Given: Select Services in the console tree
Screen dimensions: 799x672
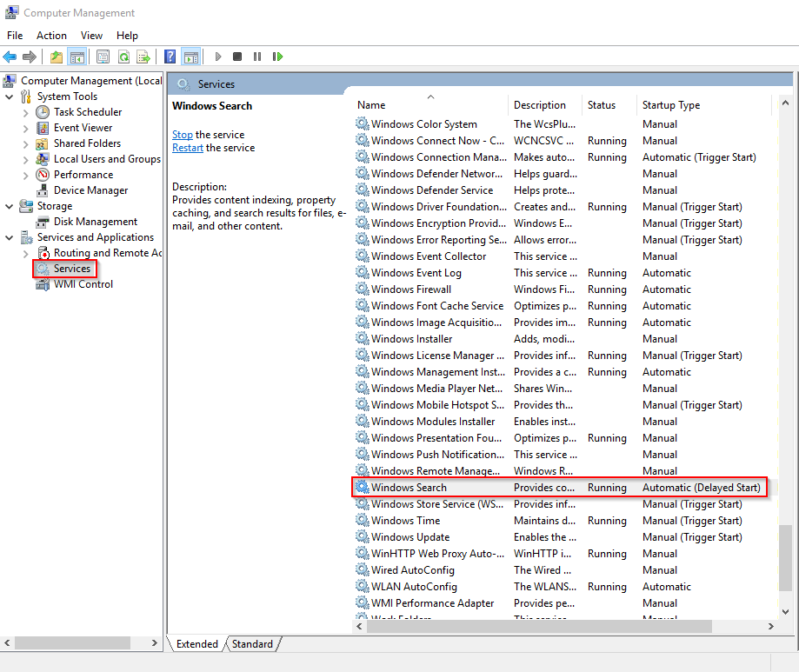Looking at the screenshot, I should (x=72, y=269).
